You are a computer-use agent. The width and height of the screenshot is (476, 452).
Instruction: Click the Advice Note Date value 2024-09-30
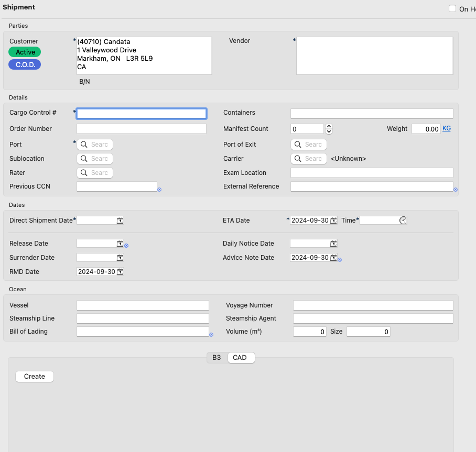[310, 258]
